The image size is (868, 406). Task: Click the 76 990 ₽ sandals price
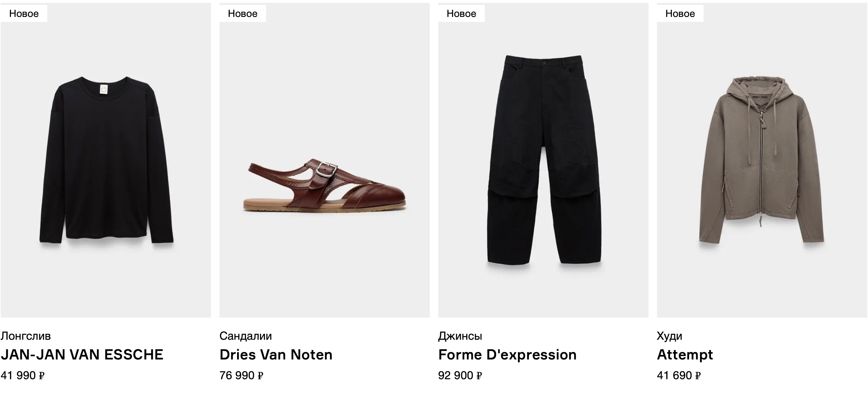[x=241, y=375]
